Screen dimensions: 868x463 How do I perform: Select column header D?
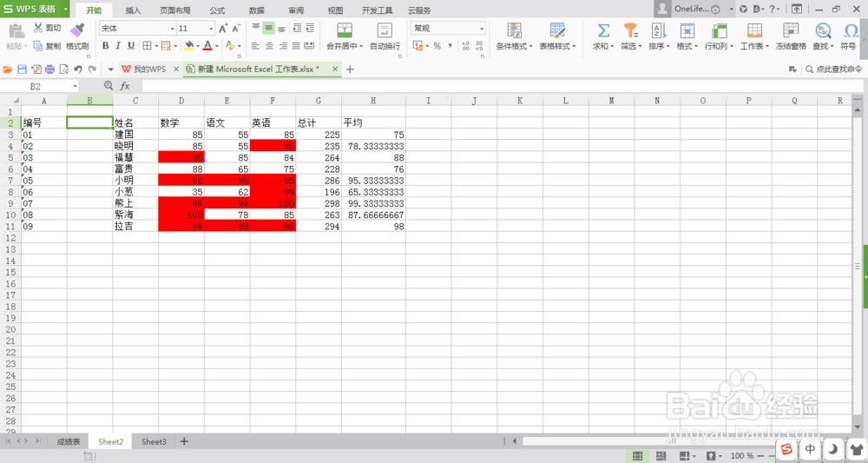click(181, 100)
